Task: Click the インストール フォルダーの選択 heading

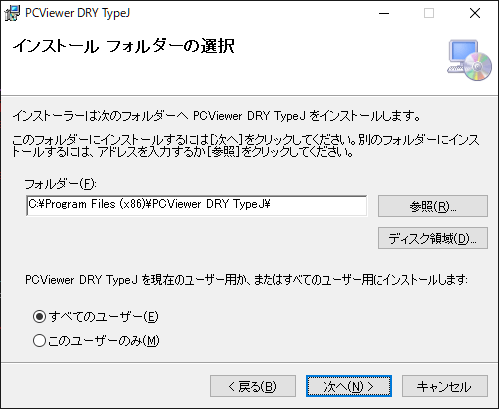Action: pyautogui.click(x=124, y=46)
